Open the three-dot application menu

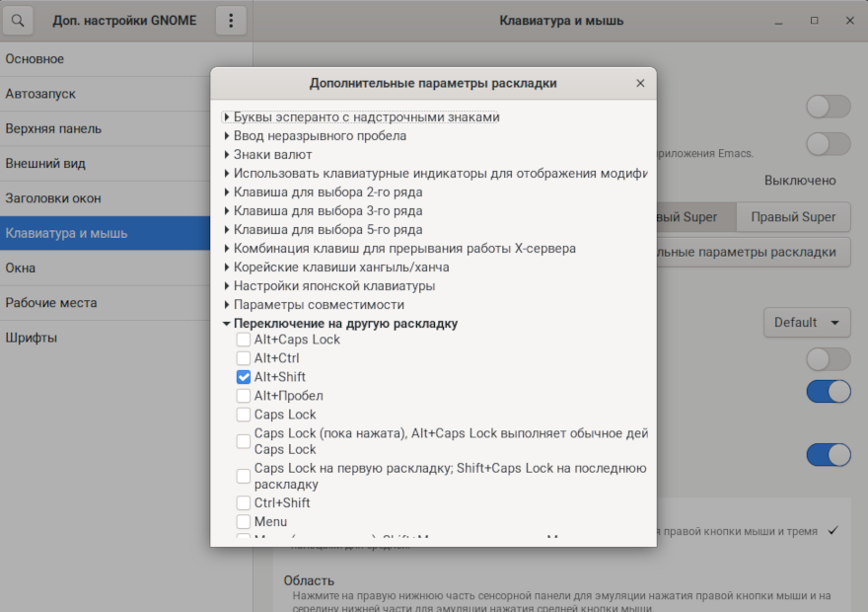230,21
